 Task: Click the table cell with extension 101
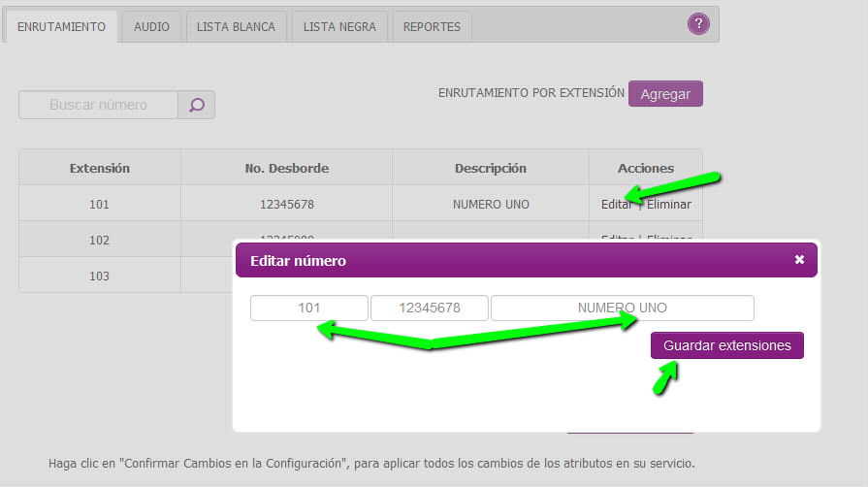[x=100, y=205]
